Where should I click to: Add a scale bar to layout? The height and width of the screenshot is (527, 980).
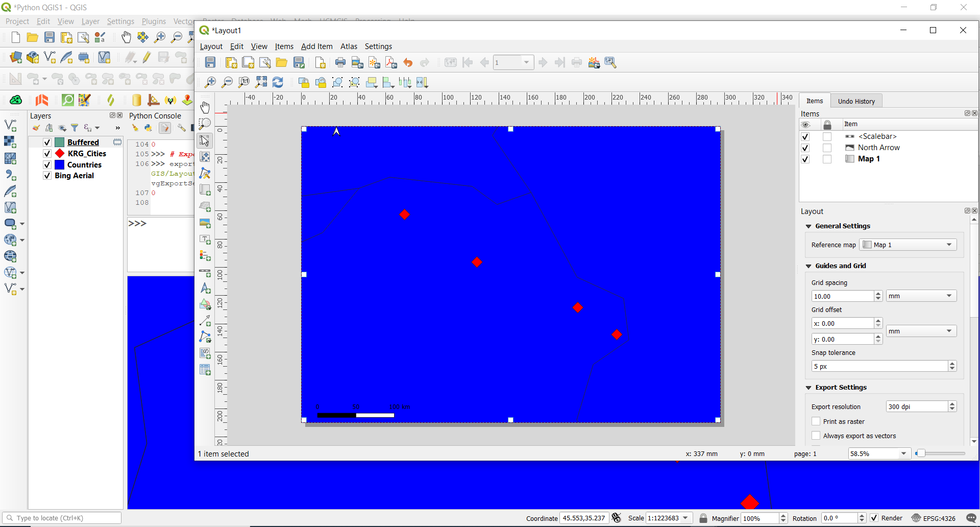[205, 272]
